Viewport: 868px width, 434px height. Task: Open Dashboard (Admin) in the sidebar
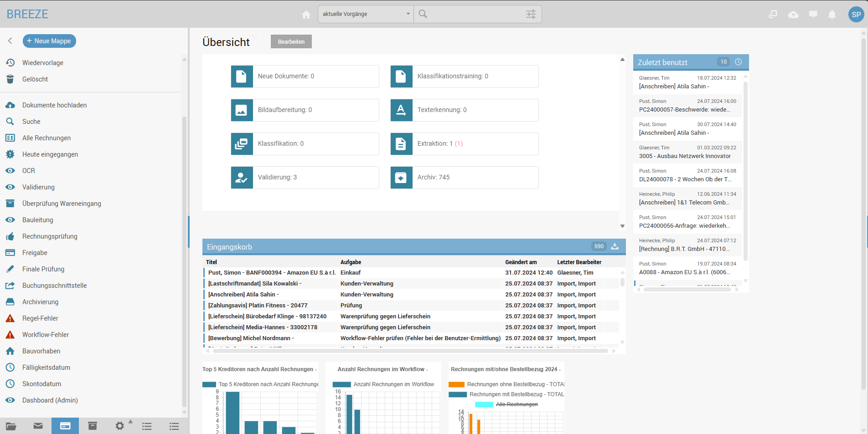[x=50, y=400]
